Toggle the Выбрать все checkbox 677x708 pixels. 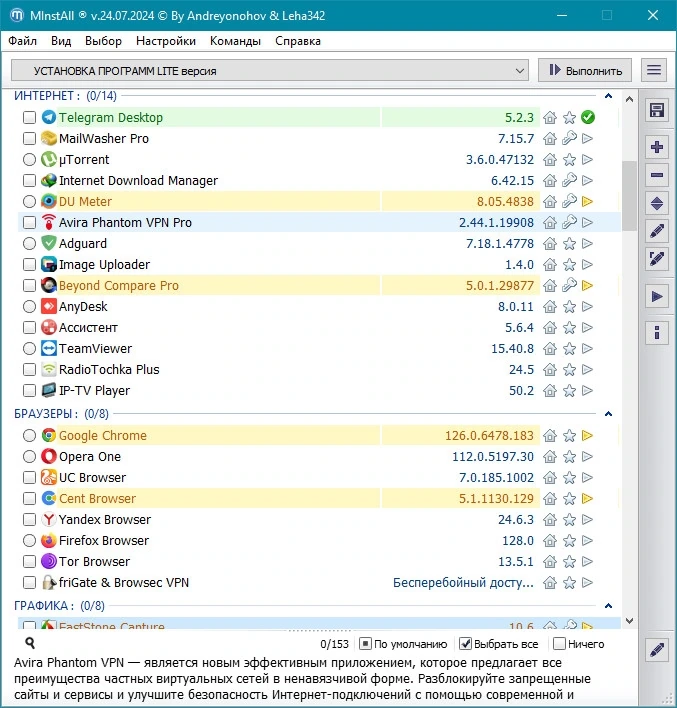tap(465, 643)
